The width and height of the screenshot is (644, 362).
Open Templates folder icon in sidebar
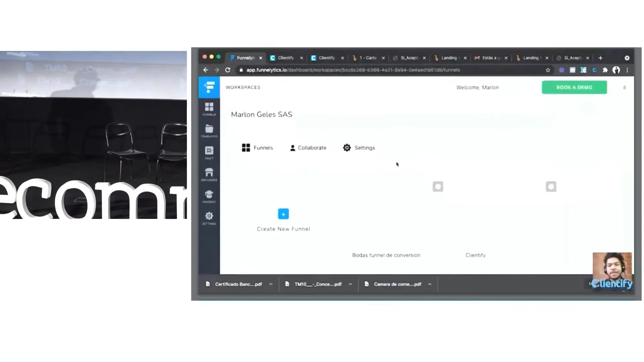(209, 129)
